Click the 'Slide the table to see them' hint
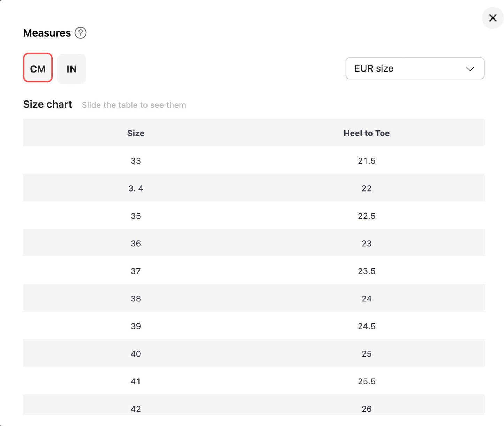Screen dimensions: 504x426 click(134, 105)
